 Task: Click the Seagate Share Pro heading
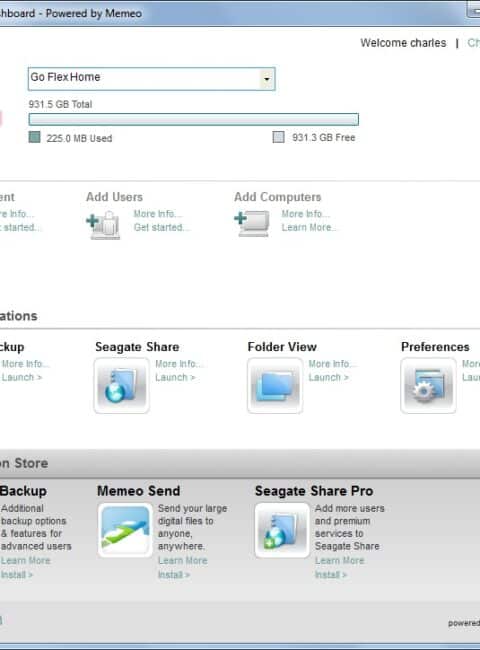tap(314, 491)
